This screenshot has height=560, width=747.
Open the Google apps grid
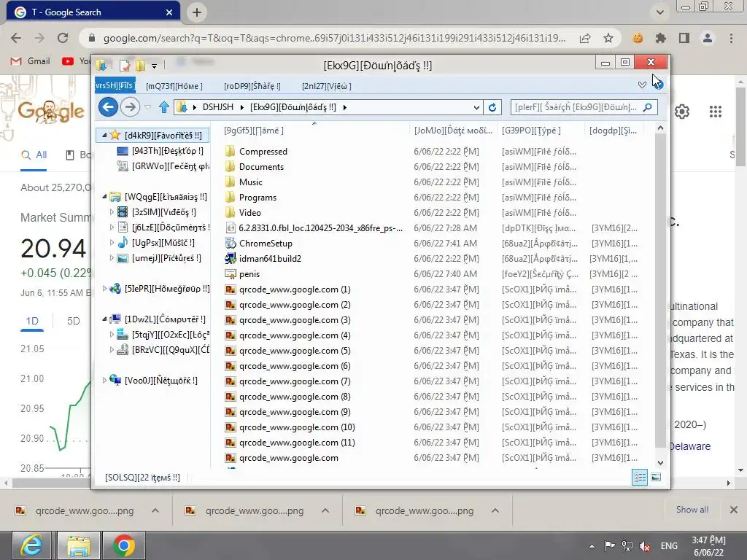click(715, 112)
